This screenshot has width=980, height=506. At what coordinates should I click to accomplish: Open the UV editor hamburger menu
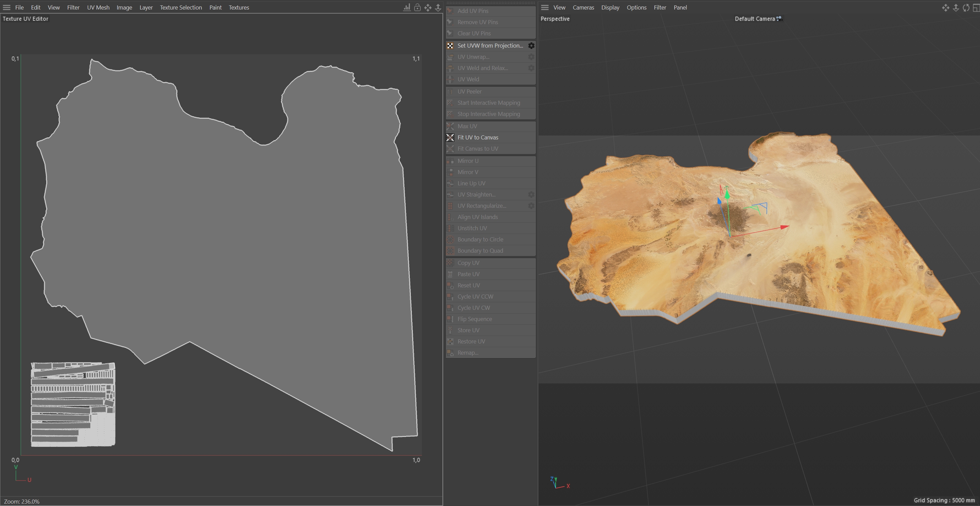pyautogui.click(x=6, y=7)
